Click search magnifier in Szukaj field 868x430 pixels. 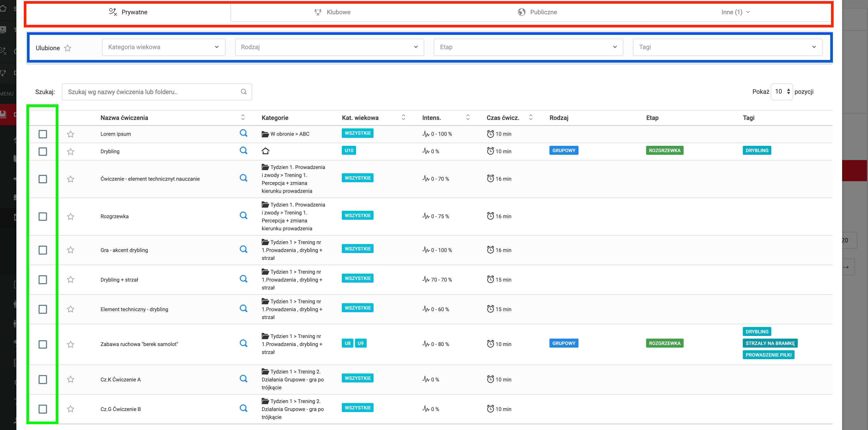pos(244,92)
